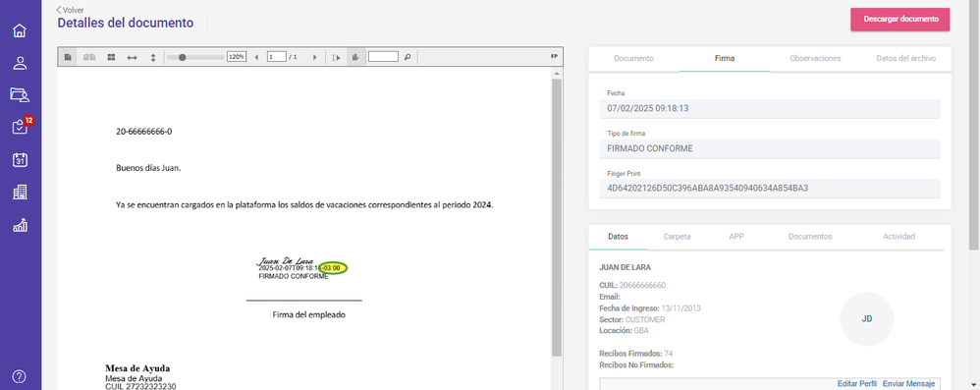The height and width of the screenshot is (390, 980).
Task: Open the user profile sidebar icon
Action: (x=20, y=63)
